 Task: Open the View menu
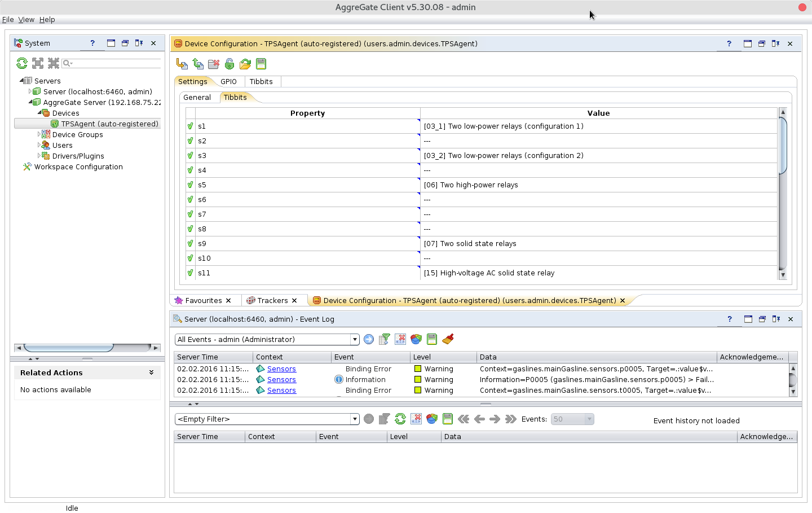click(x=27, y=19)
